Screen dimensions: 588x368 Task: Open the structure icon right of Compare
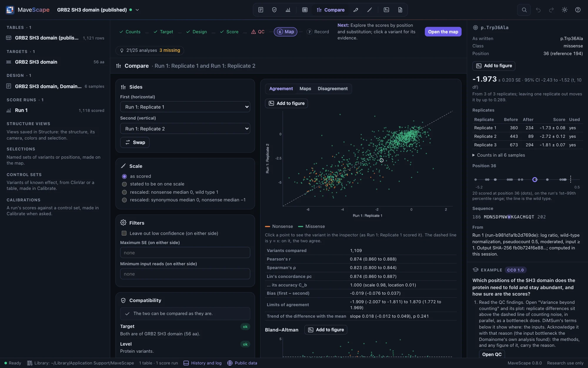pyautogui.click(x=356, y=10)
